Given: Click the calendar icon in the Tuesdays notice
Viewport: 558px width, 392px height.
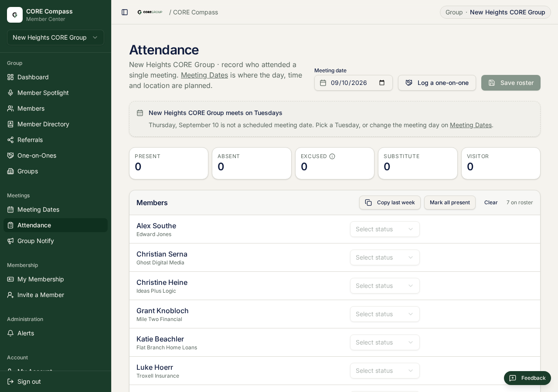Looking at the screenshot, I should pyautogui.click(x=140, y=113).
